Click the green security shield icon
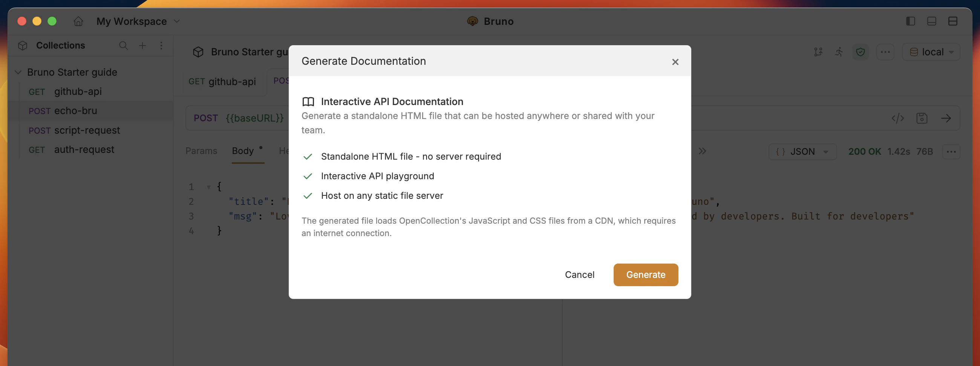980x366 pixels. click(861, 52)
